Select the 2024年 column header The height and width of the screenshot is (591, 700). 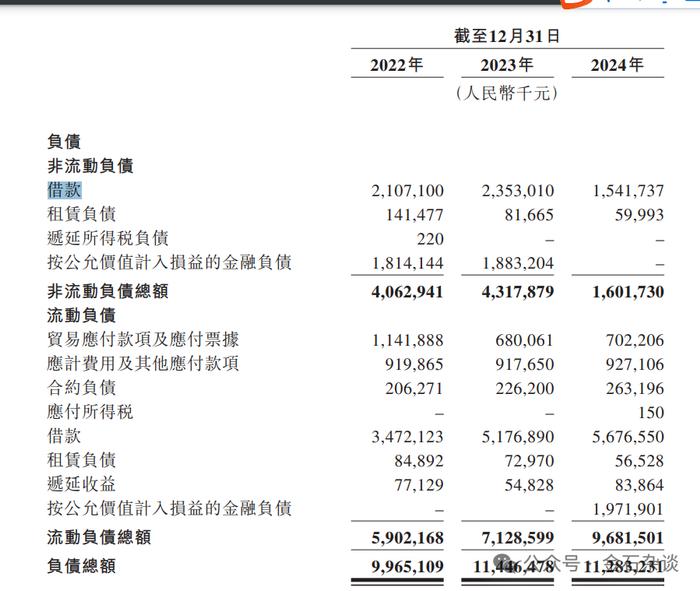pyautogui.click(x=617, y=65)
